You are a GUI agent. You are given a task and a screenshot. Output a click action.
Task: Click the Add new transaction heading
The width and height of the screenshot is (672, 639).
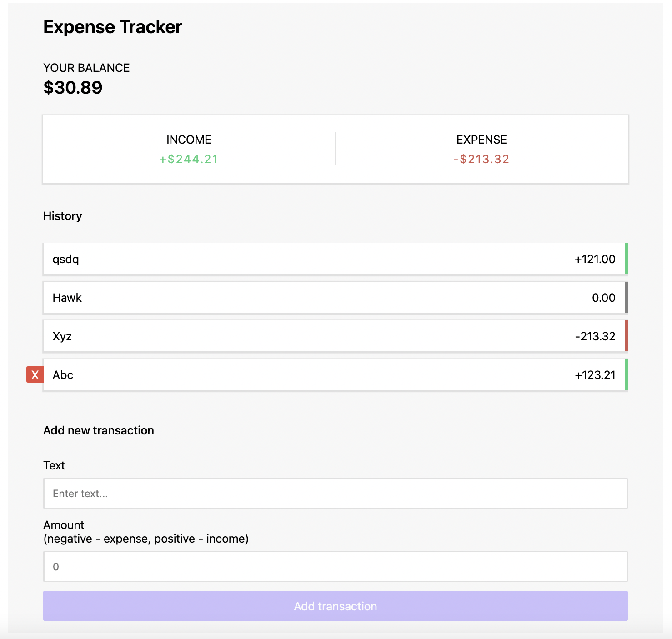pyautogui.click(x=98, y=430)
